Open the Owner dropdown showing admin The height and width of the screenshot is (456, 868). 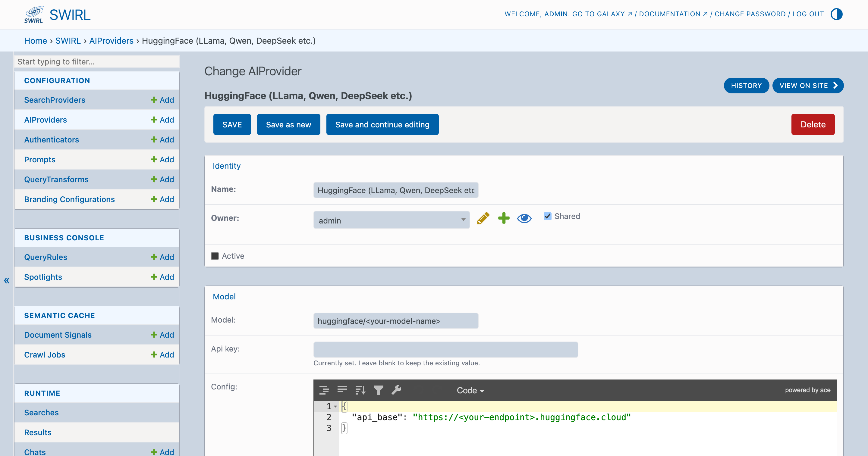392,220
